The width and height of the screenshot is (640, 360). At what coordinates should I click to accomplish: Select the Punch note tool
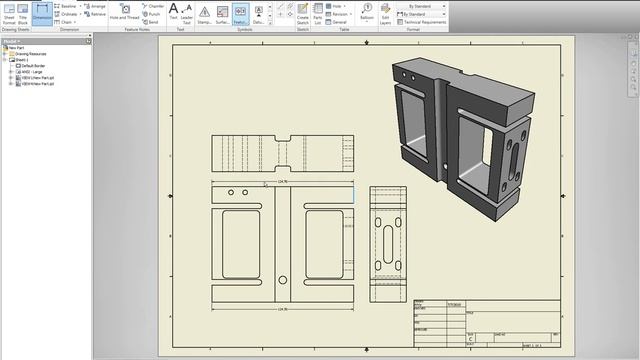[151, 14]
